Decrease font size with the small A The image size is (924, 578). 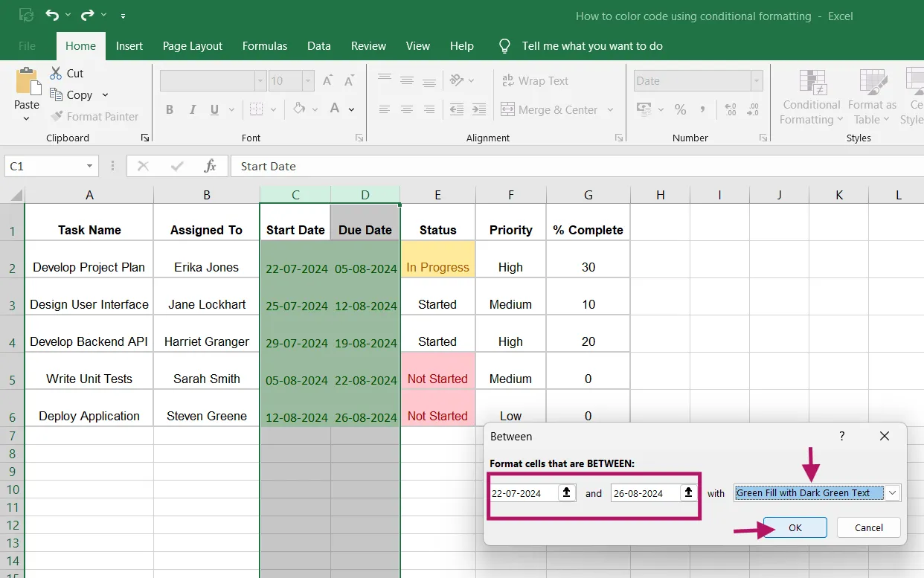349,80
